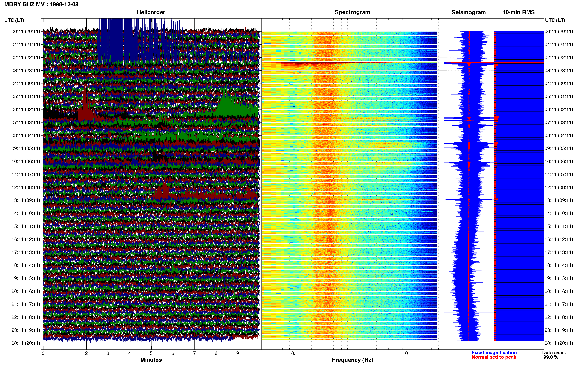This screenshot has width=588, height=368.
Task: Click RMS-side time label 14:11 (10:11)
Action: point(559,213)
